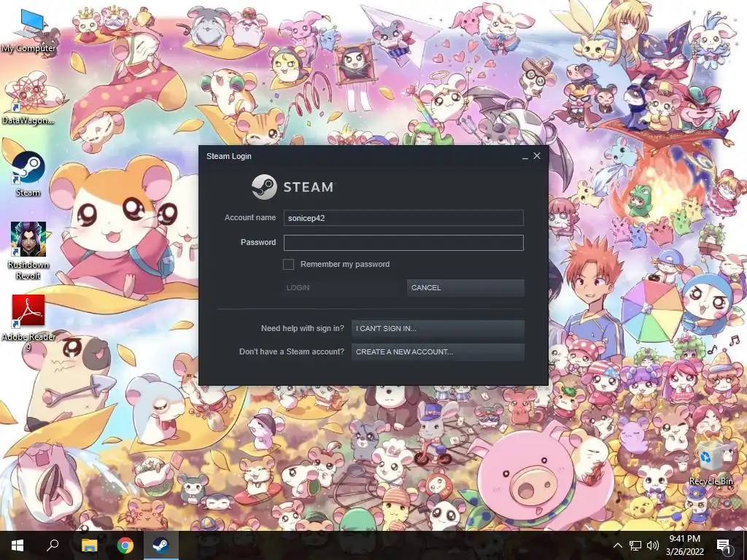Open the notification center icon
The image size is (747, 560).
point(724,545)
